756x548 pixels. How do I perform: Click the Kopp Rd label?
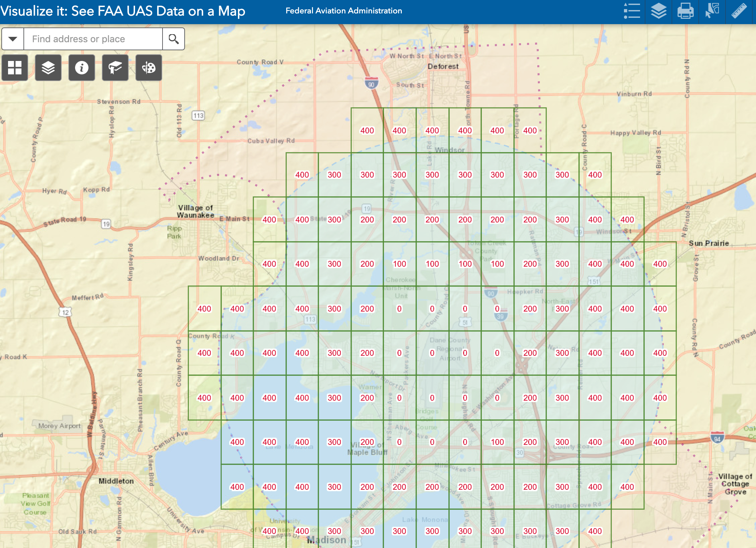coord(97,190)
